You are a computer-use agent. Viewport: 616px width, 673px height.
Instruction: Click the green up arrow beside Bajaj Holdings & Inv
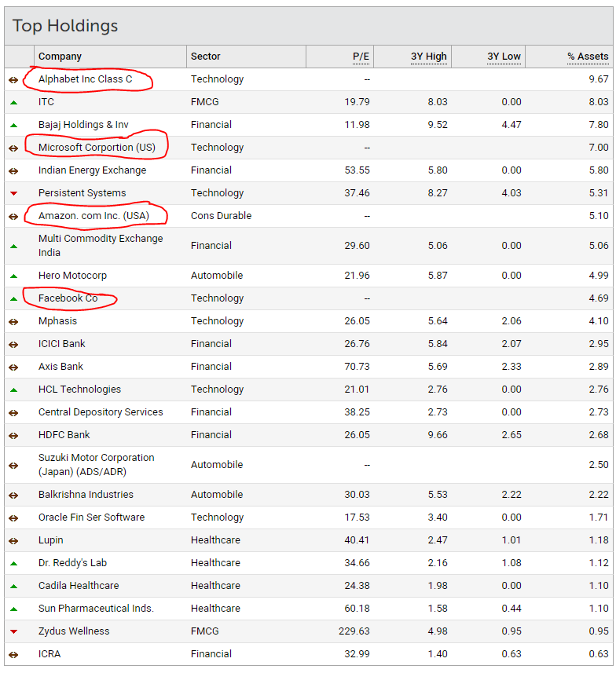coord(13,126)
